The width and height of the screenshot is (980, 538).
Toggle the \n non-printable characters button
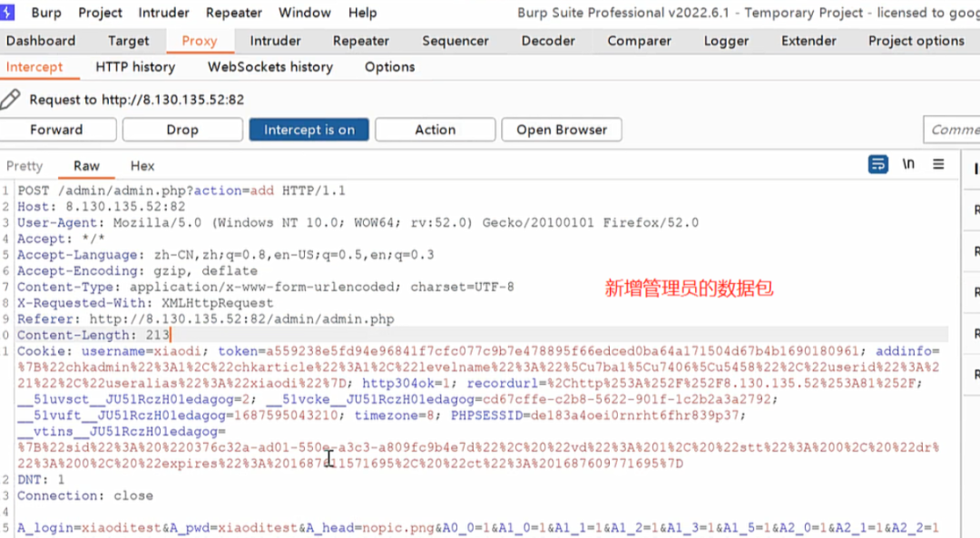[x=908, y=163]
